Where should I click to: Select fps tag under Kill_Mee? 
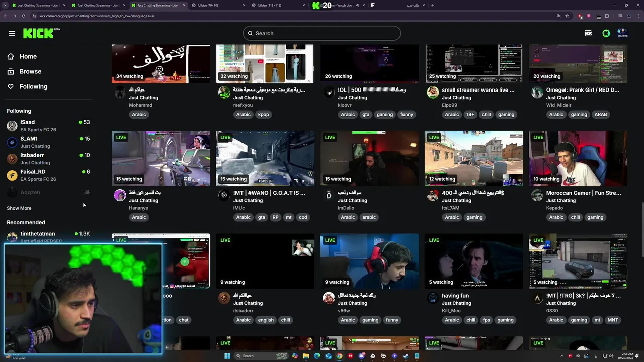(x=486, y=320)
